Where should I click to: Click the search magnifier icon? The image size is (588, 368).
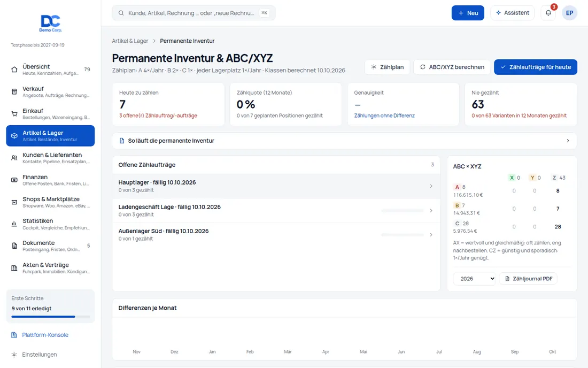tap(121, 13)
